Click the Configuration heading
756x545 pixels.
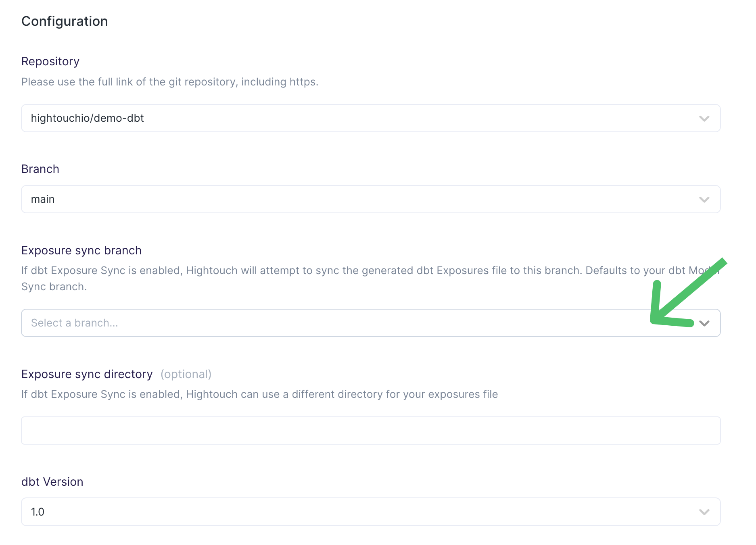tap(65, 21)
